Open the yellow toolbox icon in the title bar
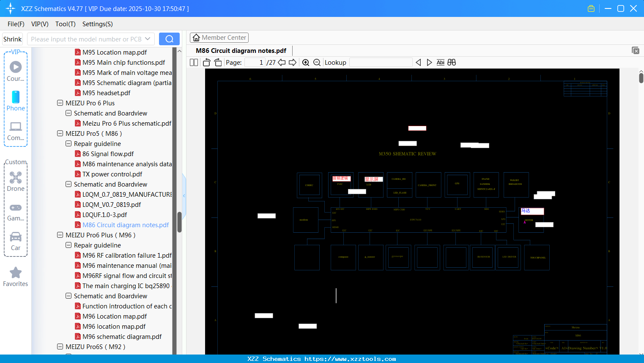The height and width of the screenshot is (363, 644). [591, 8]
